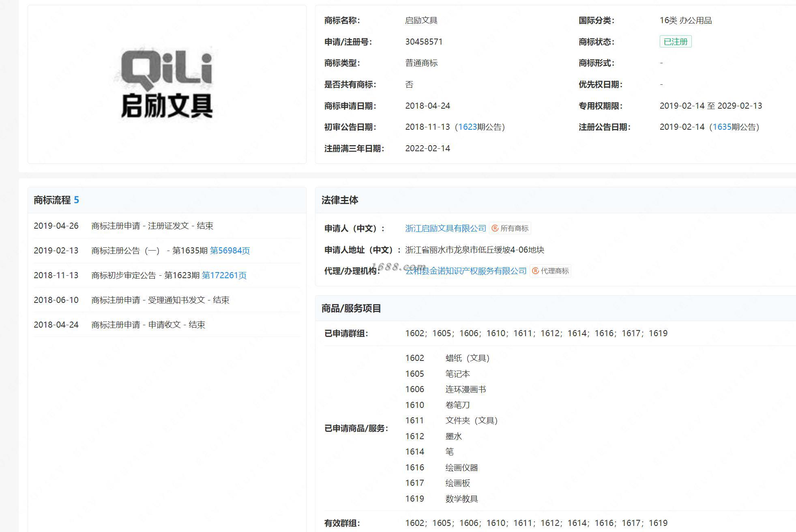This screenshot has height=532, width=796.
Task: Select trademark name value 启励文具
Action: 421,20
